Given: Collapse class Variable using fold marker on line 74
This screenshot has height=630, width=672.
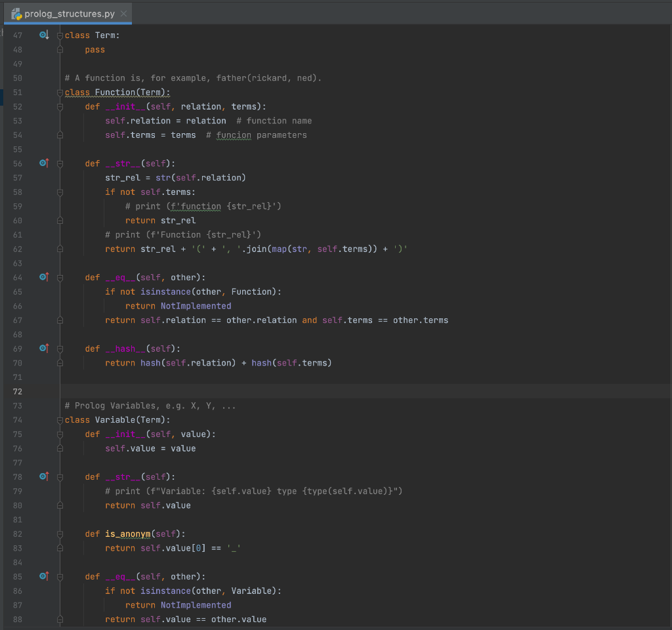Looking at the screenshot, I should click(x=60, y=420).
